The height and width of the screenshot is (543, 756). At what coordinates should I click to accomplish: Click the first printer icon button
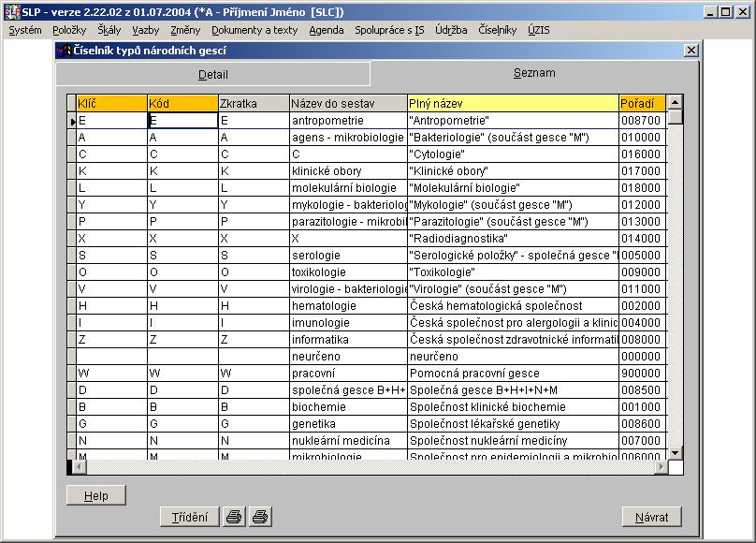tap(234, 517)
